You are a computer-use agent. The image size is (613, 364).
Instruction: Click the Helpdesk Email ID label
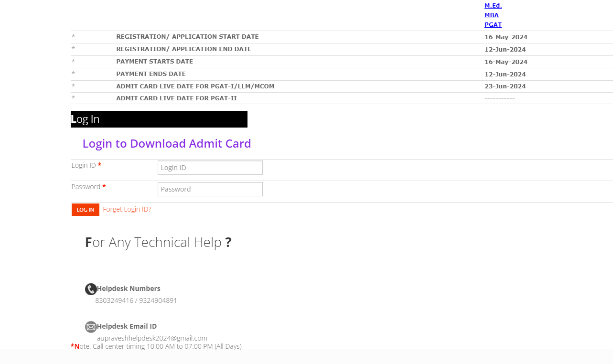point(127,326)
